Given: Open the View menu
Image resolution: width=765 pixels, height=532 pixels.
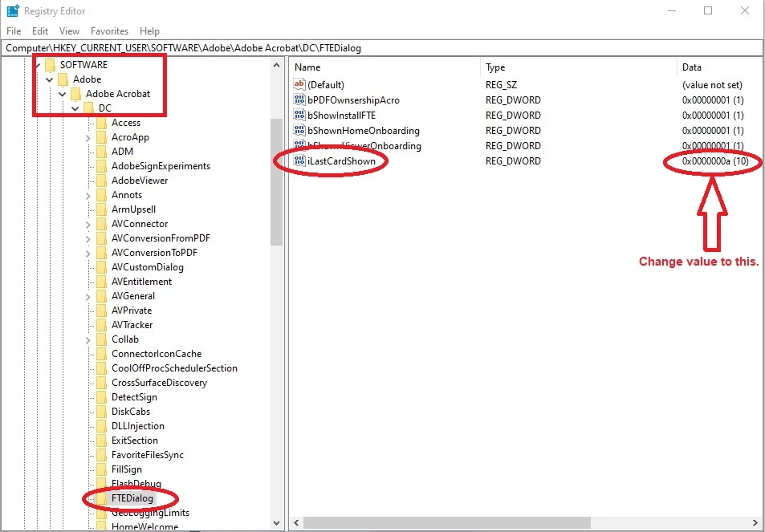Looking at the screenshot, I should 69,30.
